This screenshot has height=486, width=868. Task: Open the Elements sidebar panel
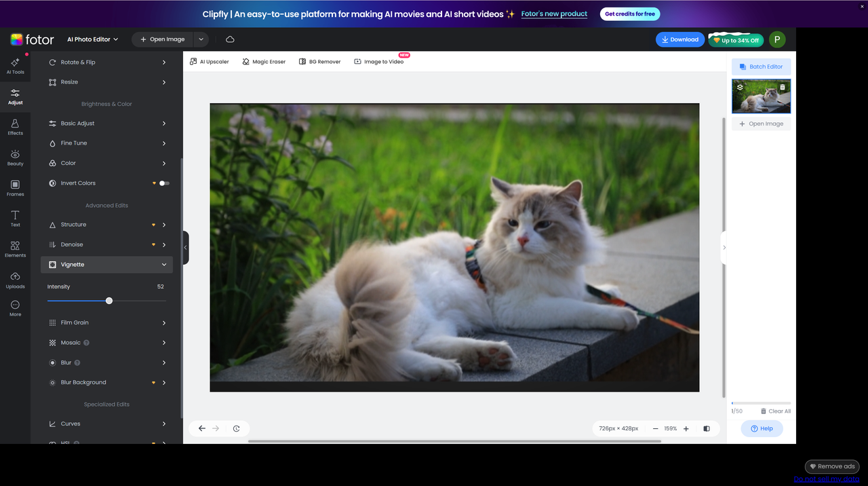[15, 249]
